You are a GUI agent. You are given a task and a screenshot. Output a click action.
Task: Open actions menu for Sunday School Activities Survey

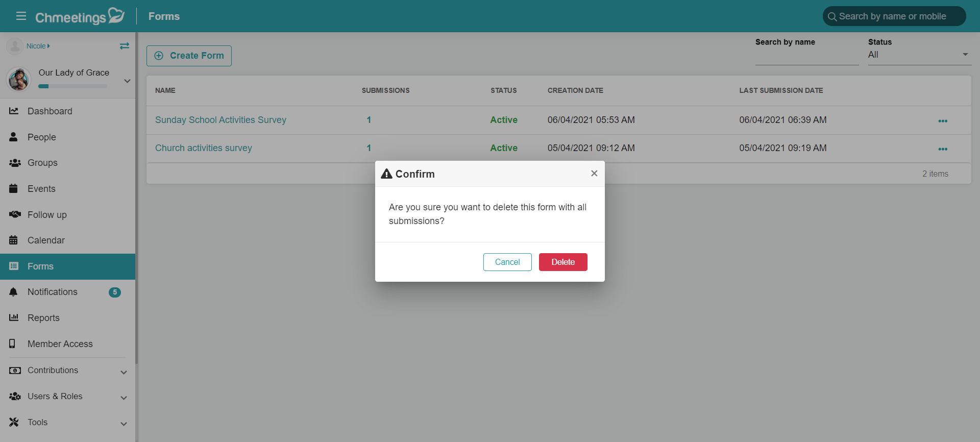[943, 121]
